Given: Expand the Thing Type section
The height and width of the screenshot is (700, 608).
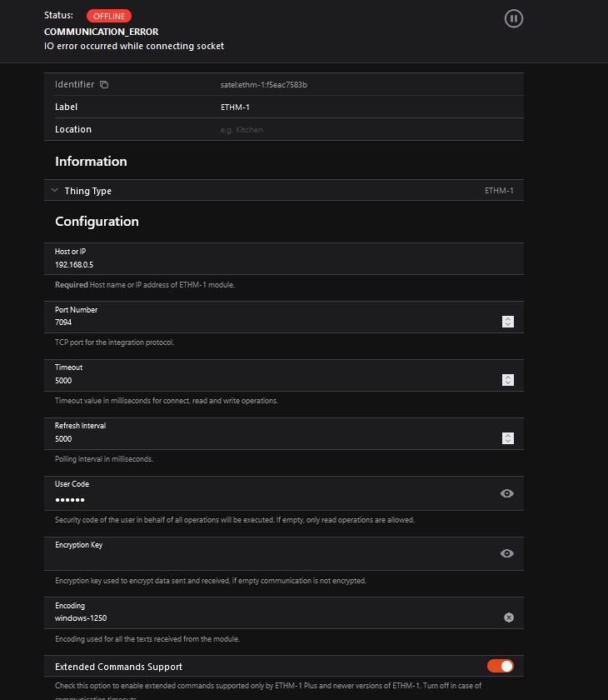Looking at the screenshot, I should pos(55,191).
